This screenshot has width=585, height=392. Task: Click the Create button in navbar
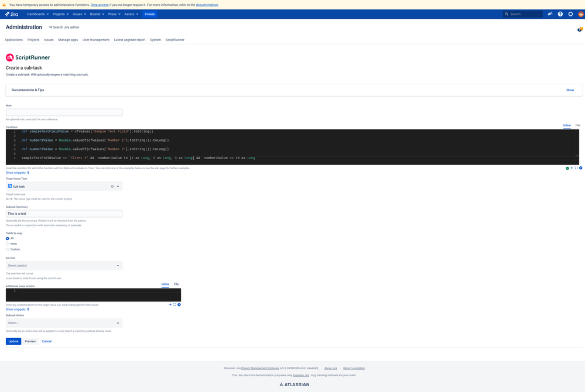[x=149, y=14]
